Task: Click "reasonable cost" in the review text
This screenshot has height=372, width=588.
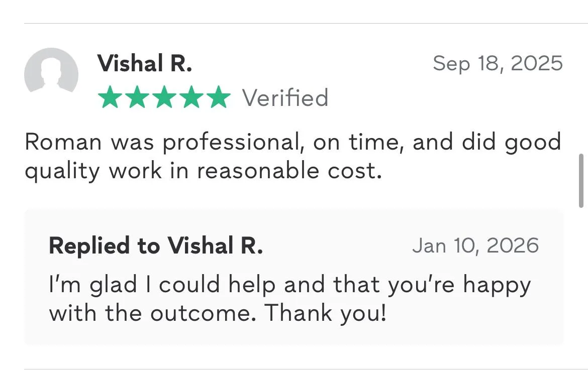Action: pyautogui.click(x=289, y=171)
